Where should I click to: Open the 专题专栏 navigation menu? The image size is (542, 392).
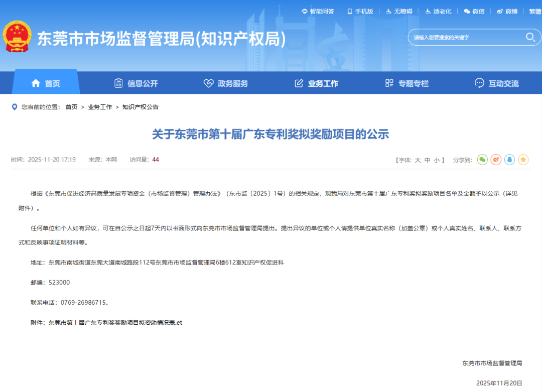point(406,83)
